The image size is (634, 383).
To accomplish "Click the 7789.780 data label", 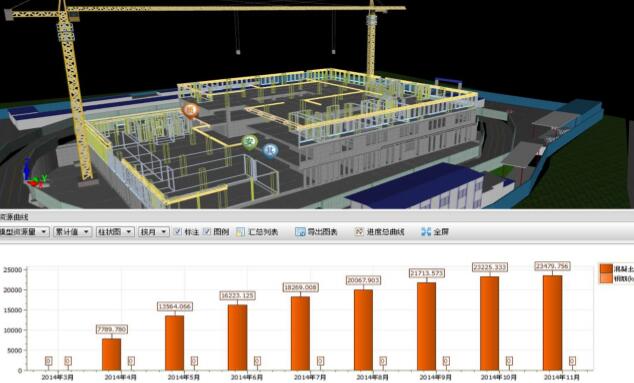I will (x=112, y=329).
